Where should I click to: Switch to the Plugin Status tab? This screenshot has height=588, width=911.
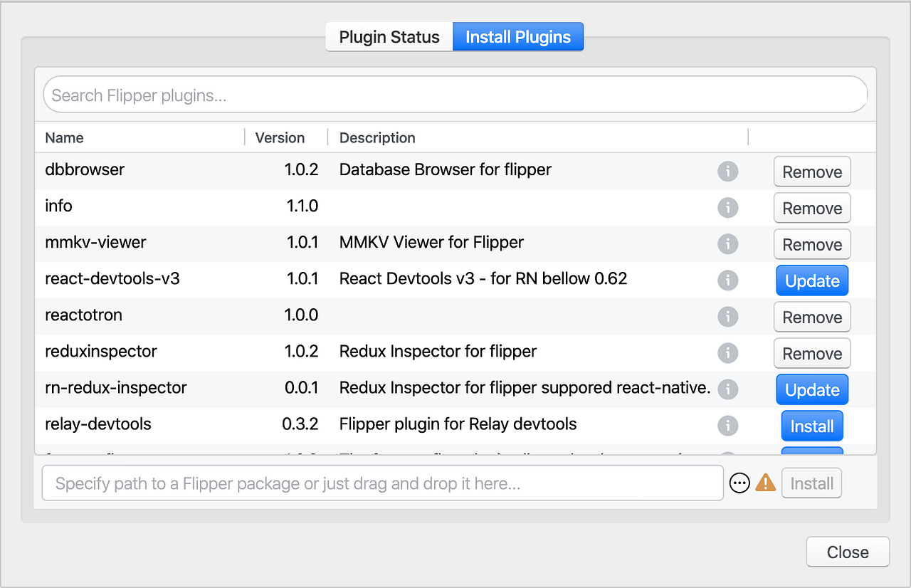point(389,37)
